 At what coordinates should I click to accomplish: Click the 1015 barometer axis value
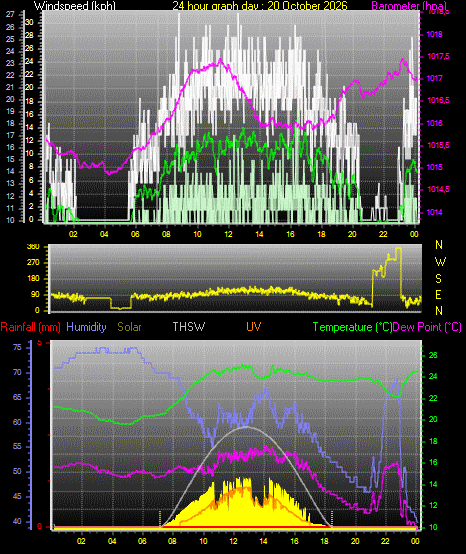435,167
